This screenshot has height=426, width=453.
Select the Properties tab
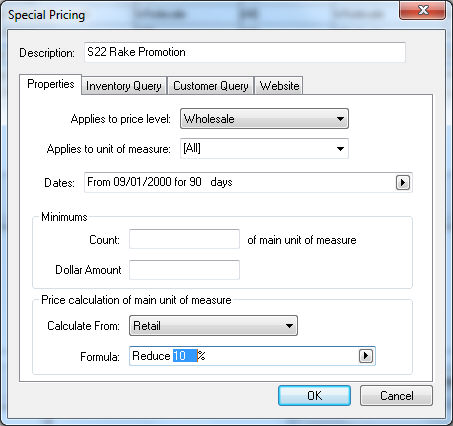tap(51, 84)
